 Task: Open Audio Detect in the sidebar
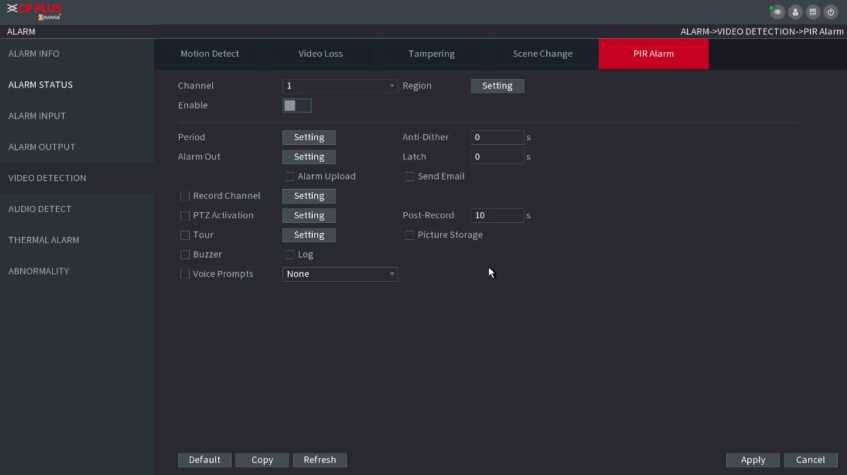point(40,209)
